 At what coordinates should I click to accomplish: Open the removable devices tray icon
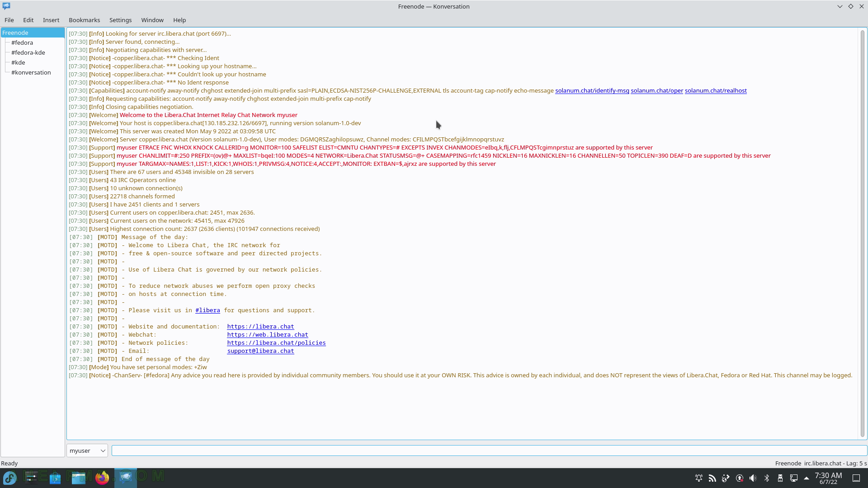(x=780, y=478)
